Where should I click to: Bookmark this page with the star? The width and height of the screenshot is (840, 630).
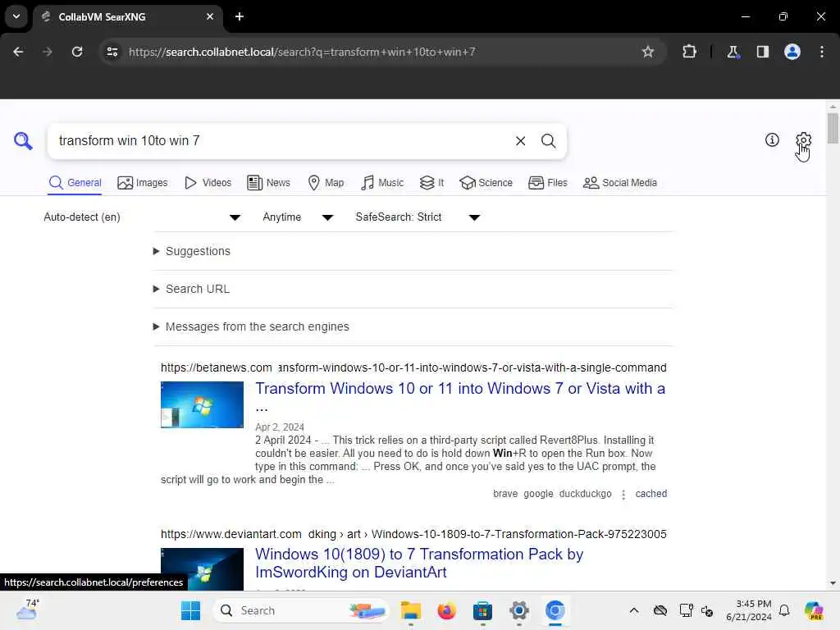tap(648, 52)
